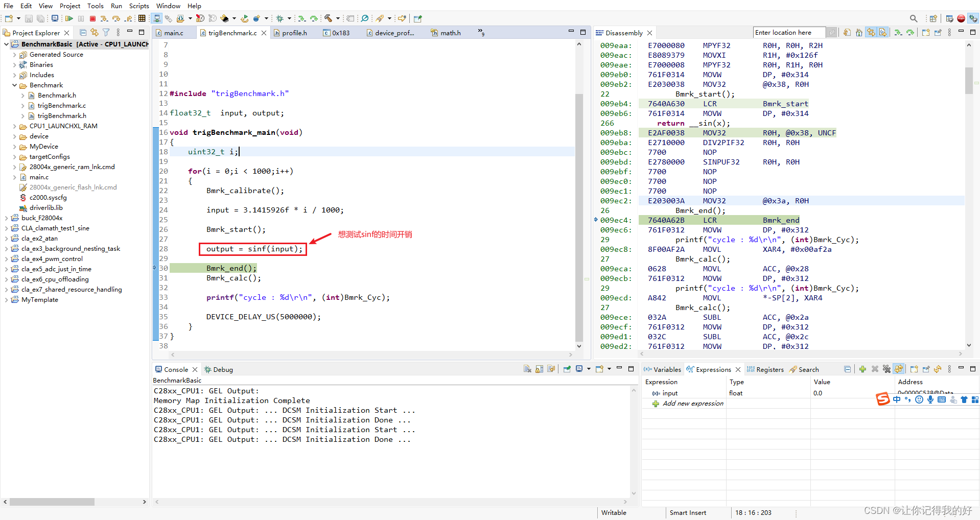The width and height of the screenshot is (980, 520).
Task: Collapse the Benchmark folder
Action: click(x=14, y=85)
